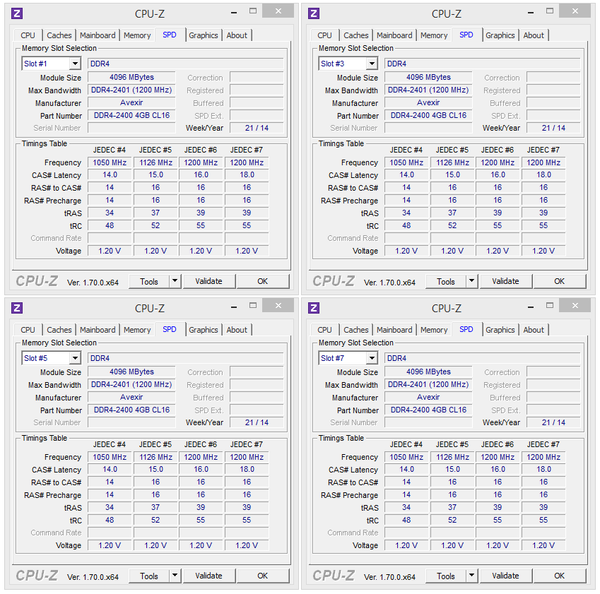Close the Slot #7 CPU-Z window
The height and width of the screenshot is (594, 600).
[x=575, y=305]
